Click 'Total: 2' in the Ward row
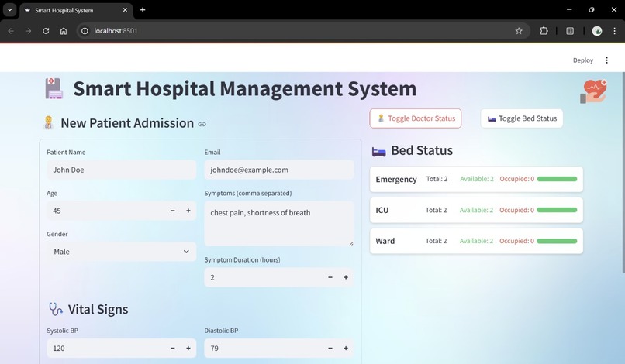Viewport: 625px width, 364px height. tap(436, 241)
